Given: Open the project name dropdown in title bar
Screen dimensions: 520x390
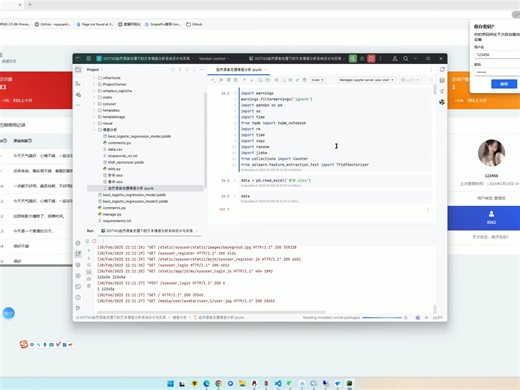Looking at the screenshot, I should tap(145, 59).
